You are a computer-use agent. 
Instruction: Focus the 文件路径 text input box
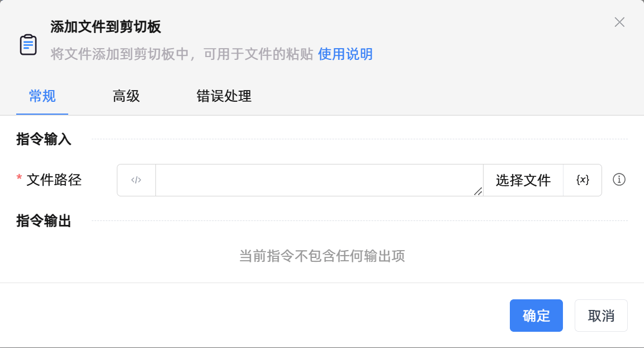(x=319, y=180)
